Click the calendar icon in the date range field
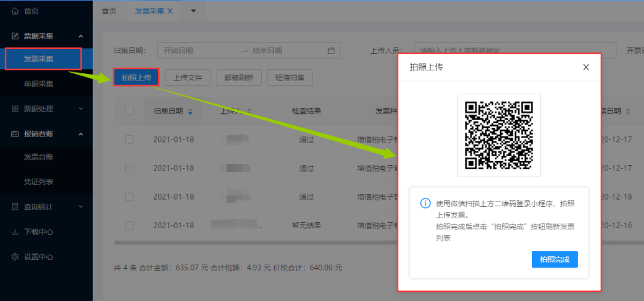This screenshot has width=644, height=301. (x=331, y=51)
